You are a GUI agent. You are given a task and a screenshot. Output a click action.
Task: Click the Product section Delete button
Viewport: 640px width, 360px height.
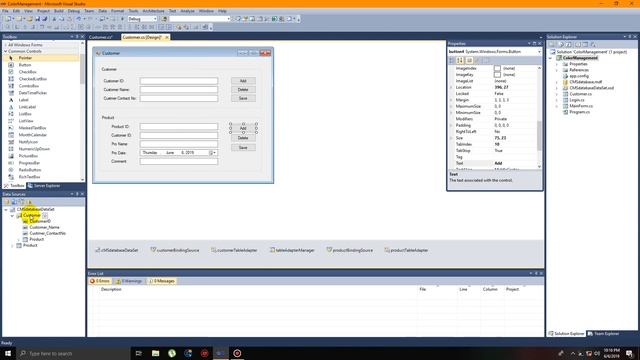tap(243, 138)
